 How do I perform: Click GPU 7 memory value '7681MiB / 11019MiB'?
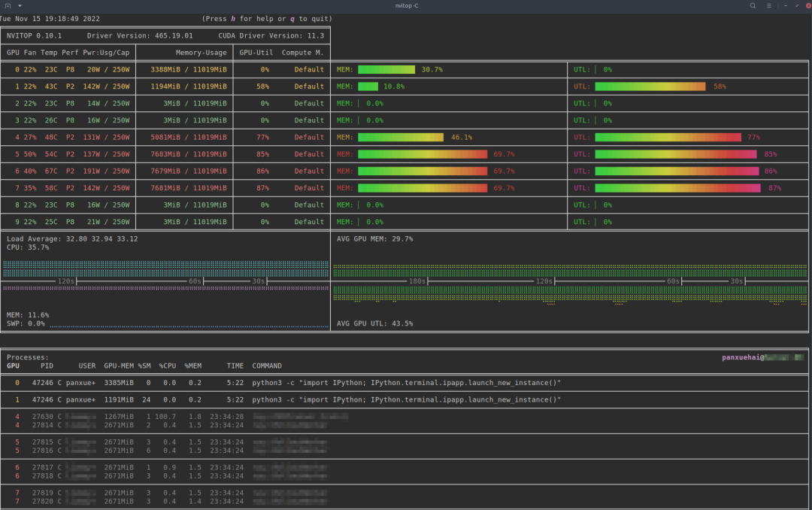coord(189,188)
